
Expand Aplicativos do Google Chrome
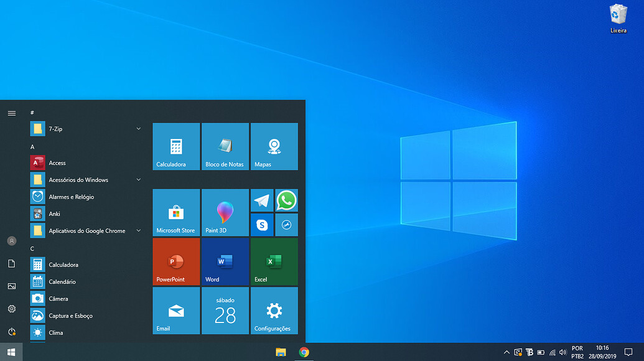coord(138,230)
